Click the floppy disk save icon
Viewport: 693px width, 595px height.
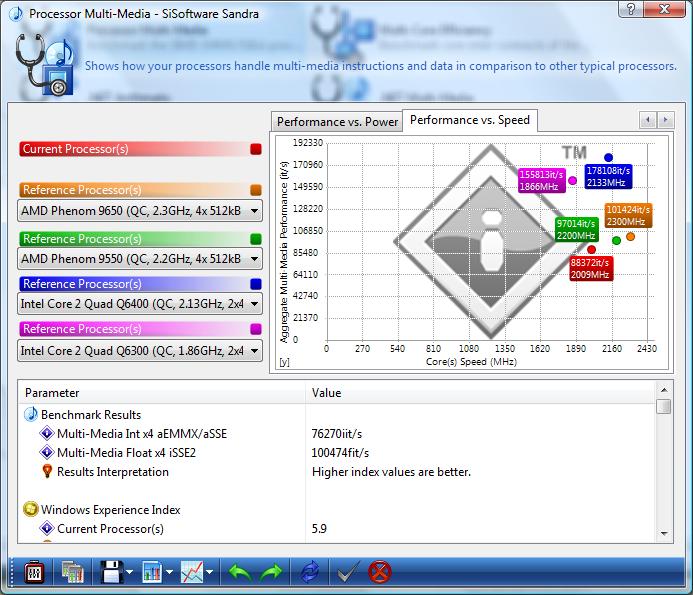tap(110, 572)
